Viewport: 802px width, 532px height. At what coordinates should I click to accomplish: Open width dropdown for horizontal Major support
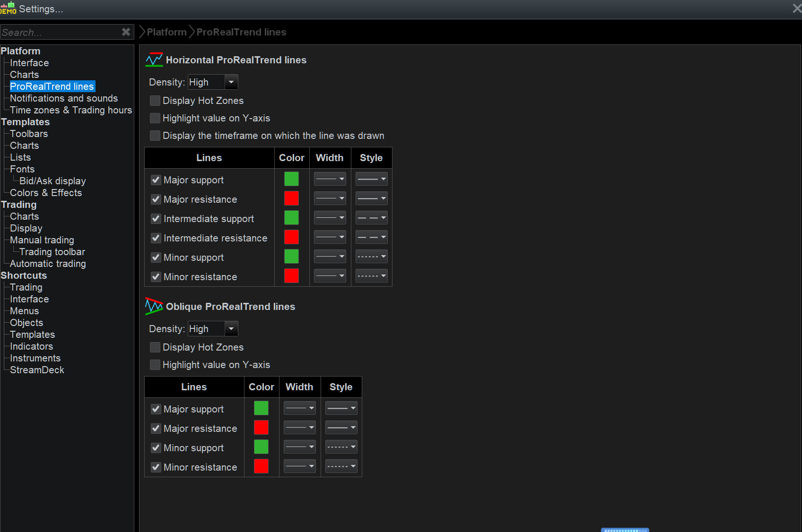[330, 179]
